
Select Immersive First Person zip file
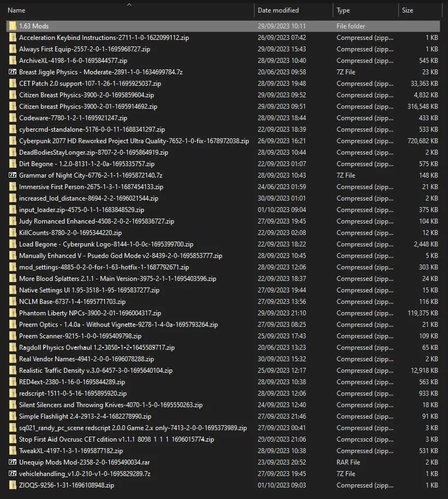pos(91,187)
